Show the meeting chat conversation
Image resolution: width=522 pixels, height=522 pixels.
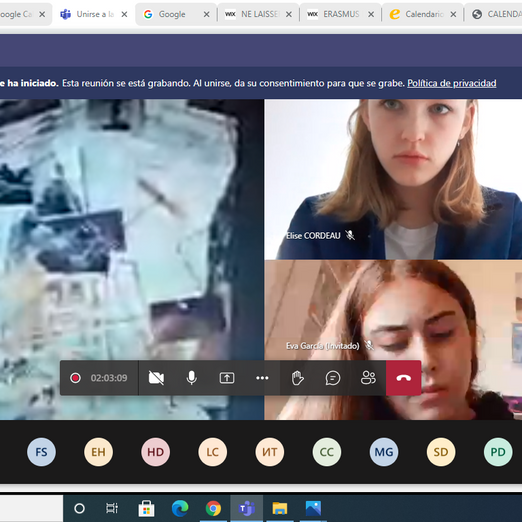pyautogui.click(x=333, y=378)
